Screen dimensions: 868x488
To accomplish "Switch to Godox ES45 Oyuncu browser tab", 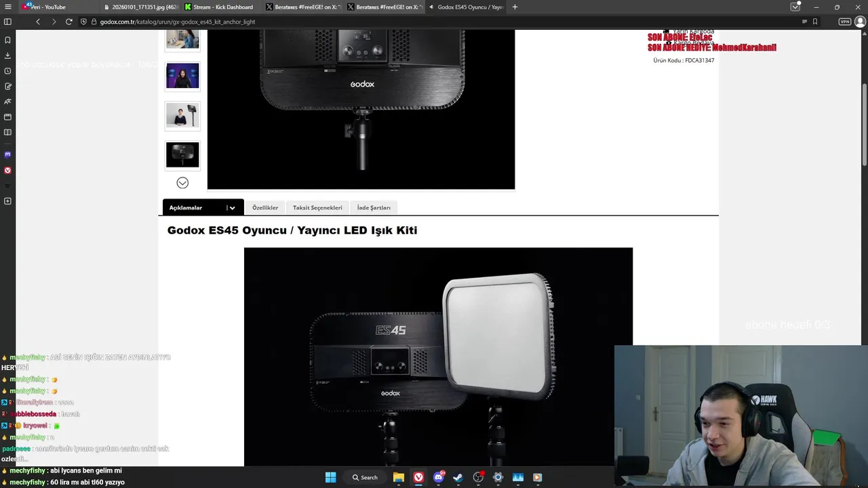I will click(467, 7).
